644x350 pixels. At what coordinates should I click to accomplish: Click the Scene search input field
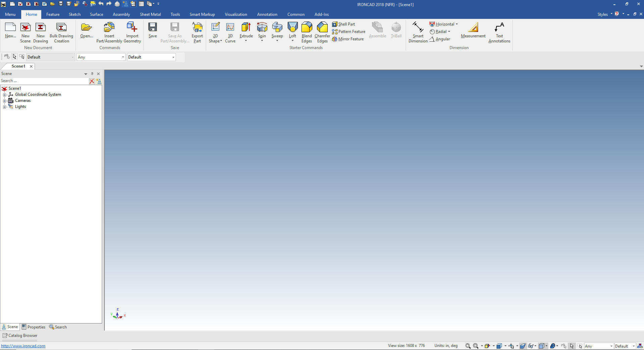44,81
